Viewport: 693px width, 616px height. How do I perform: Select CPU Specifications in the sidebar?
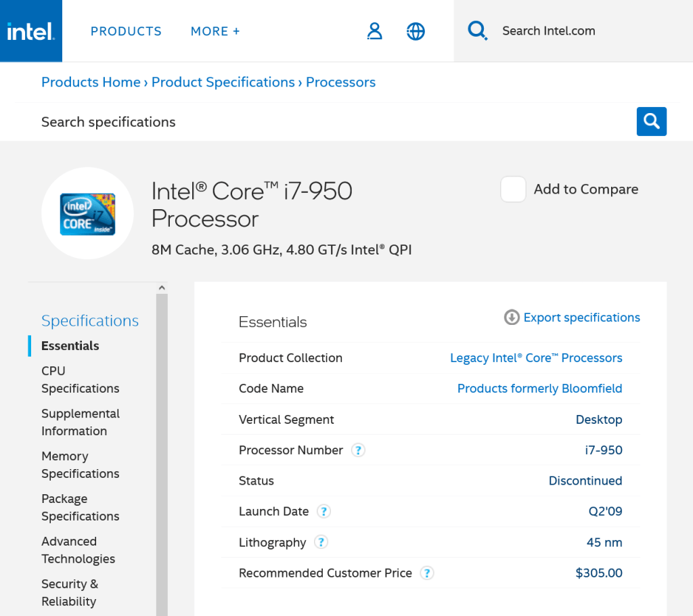(x=80, y=380)
